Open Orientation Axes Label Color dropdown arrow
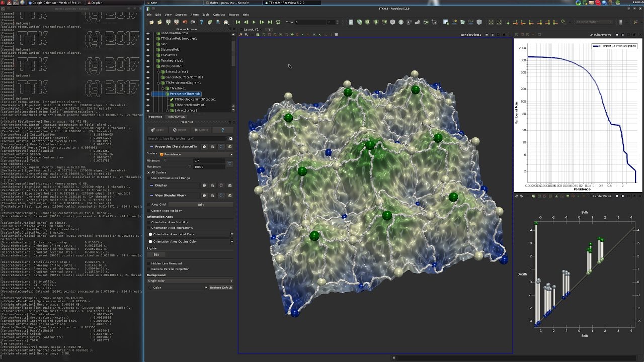 [232, 234]
